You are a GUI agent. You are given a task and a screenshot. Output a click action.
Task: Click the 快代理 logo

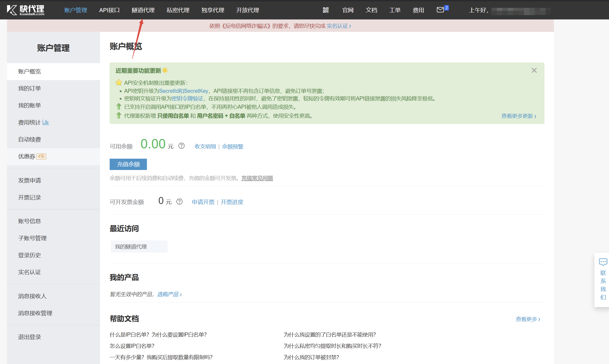[x=26, y=10]
